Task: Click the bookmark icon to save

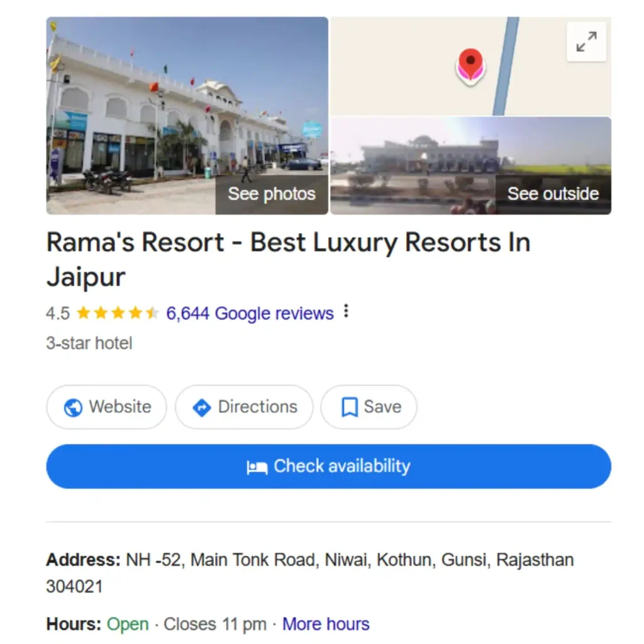Action: [350, 407]
